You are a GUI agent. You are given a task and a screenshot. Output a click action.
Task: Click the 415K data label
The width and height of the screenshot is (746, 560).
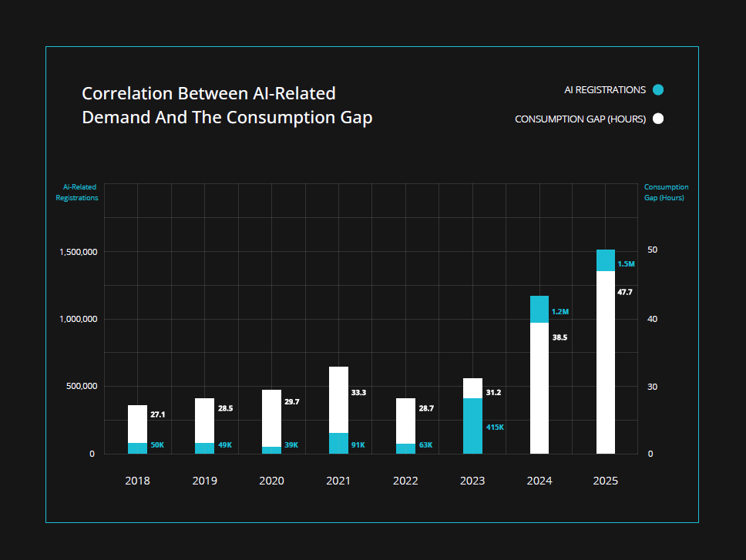tap(494, 427)
